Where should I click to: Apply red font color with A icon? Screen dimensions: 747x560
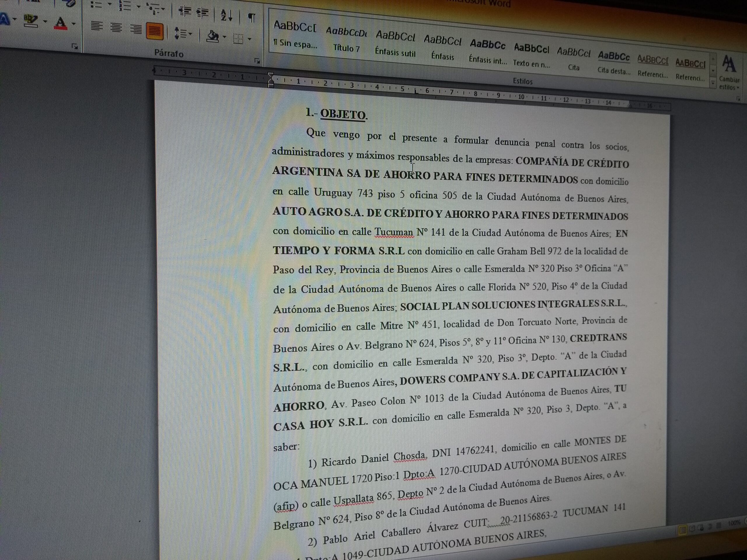pyautogui.click(x=61, y=23)
